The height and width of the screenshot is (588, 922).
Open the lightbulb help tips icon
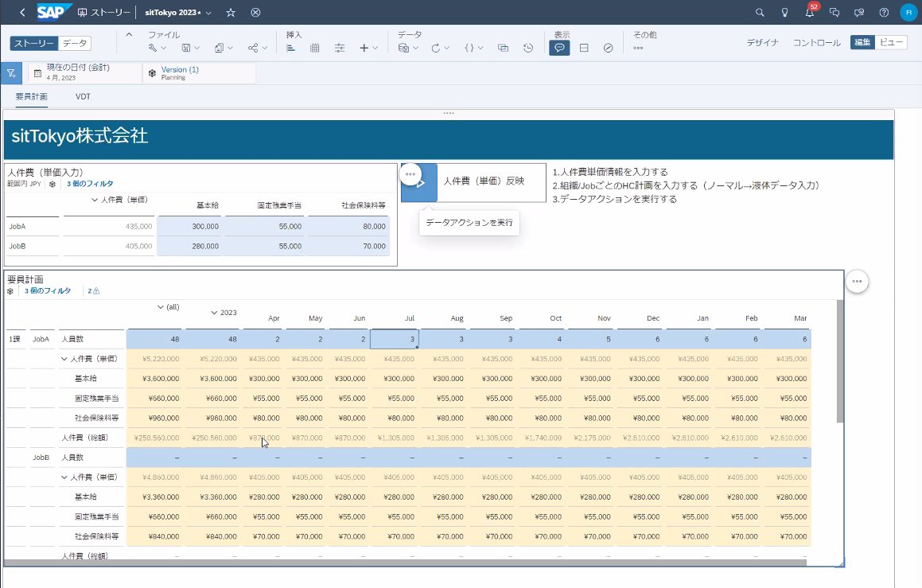(x=784, y=13)
